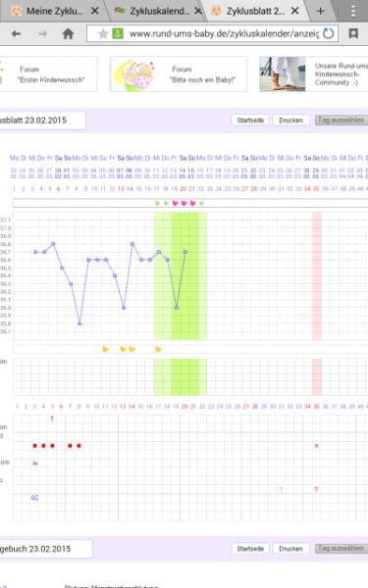
Task: Click the green download icon in address bar
Action: pyautogui.click(x=118, y=33)
